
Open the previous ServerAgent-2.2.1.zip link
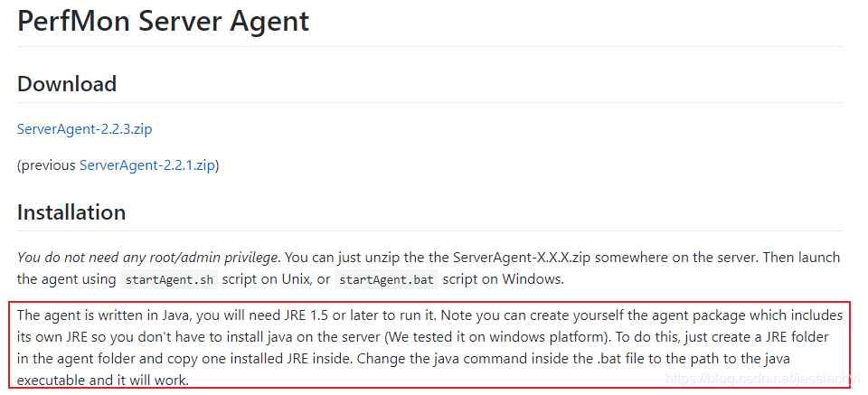(x=146, y=165)
